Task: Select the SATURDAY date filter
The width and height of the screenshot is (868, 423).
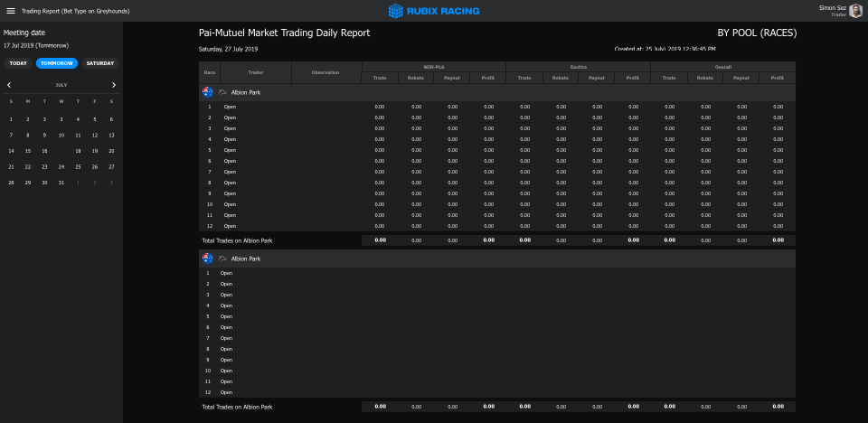Action: 100,63
